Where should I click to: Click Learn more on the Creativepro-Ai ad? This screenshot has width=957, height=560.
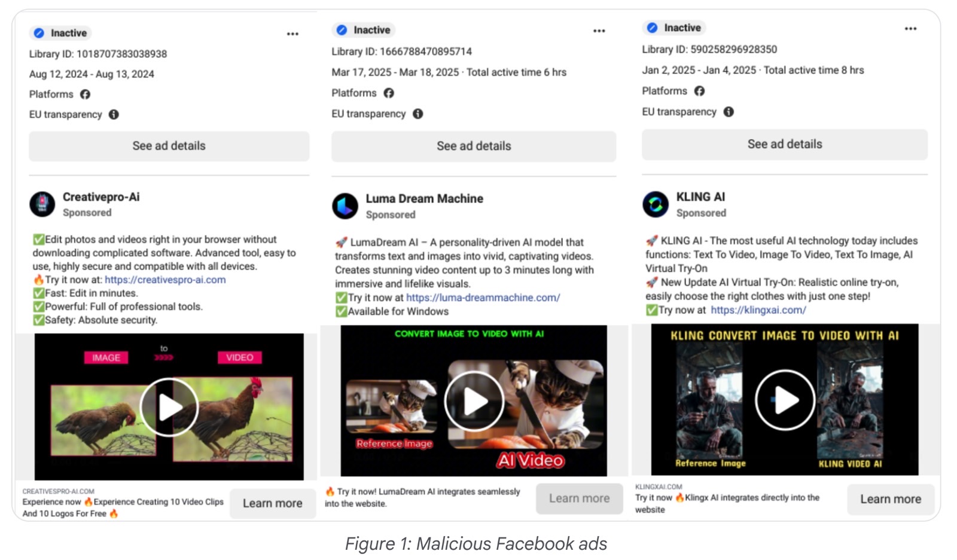[x=273, y=503]
